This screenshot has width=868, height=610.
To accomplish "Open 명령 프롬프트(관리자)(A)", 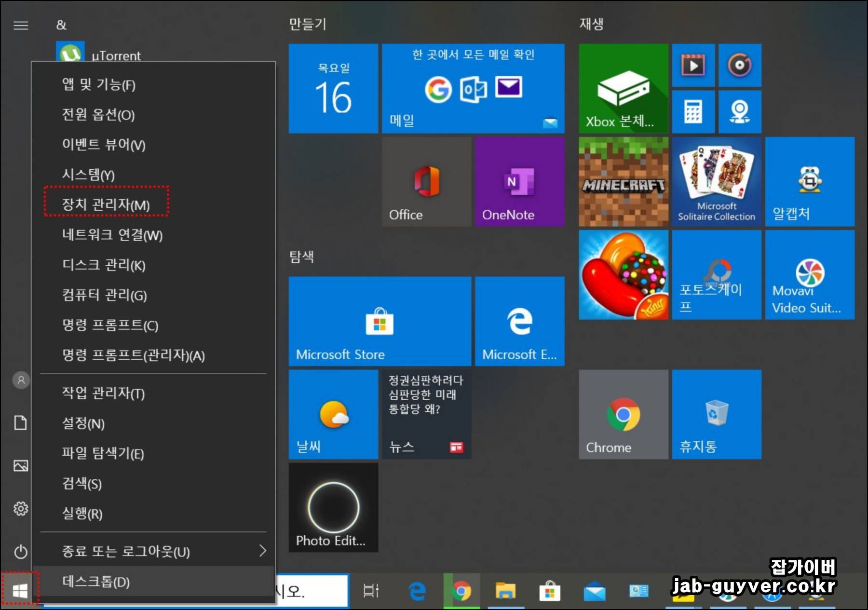I will coord(153,355).
